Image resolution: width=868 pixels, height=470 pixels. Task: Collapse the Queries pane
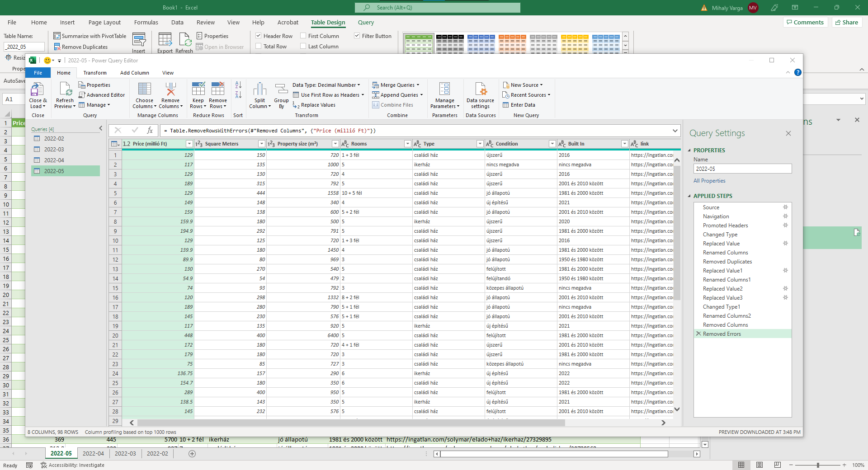pyautogui.click(x=100, y=129)
